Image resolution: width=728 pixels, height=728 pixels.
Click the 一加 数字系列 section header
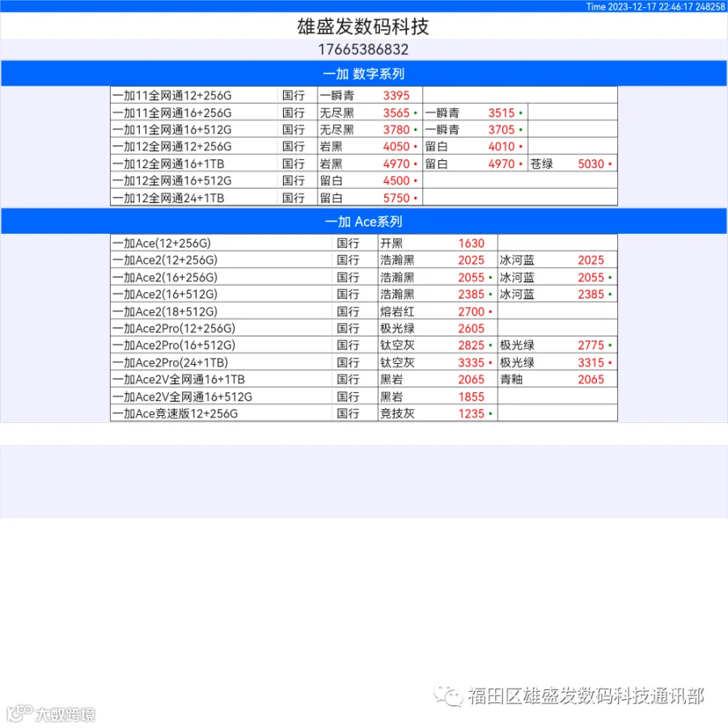pyautogui.click(x=363, y=74)
